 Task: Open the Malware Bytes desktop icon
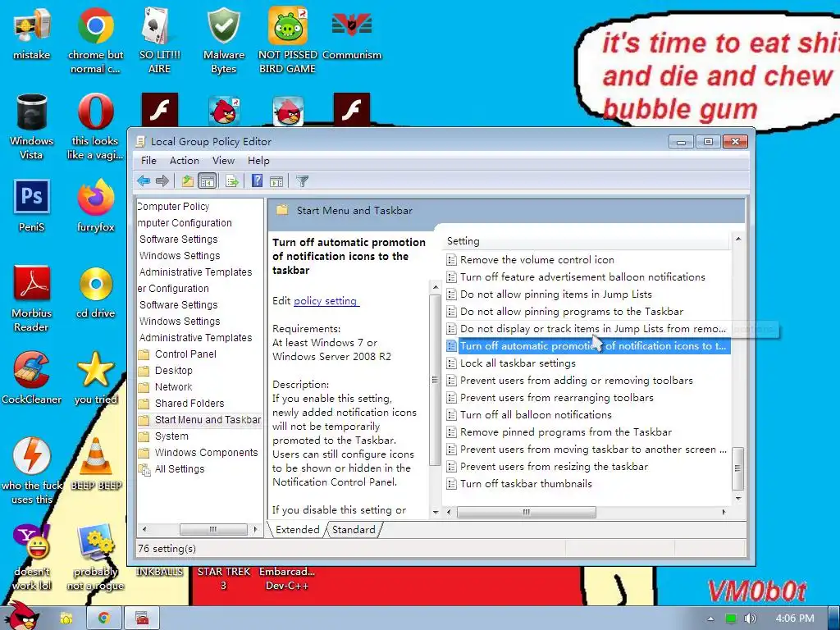click(x=223, y=40)
